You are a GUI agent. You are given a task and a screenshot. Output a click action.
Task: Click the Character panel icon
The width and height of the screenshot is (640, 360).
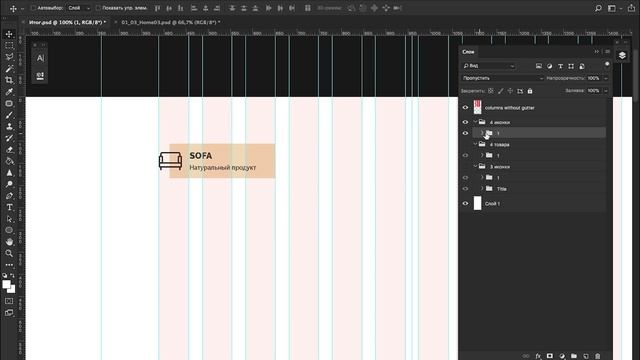pos(40,58)
